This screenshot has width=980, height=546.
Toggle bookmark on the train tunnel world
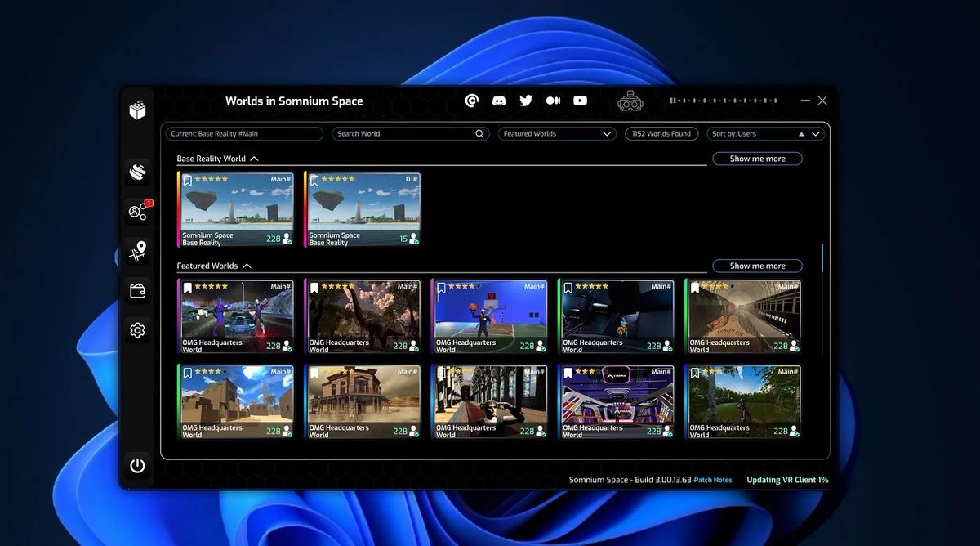pyautogui.click(x=695, y=288)
